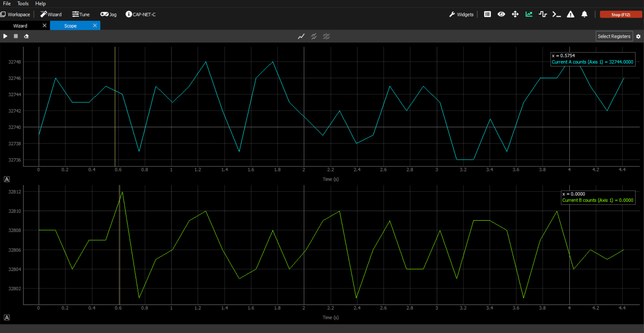Expand the Widgets menu

click(461, 14)
